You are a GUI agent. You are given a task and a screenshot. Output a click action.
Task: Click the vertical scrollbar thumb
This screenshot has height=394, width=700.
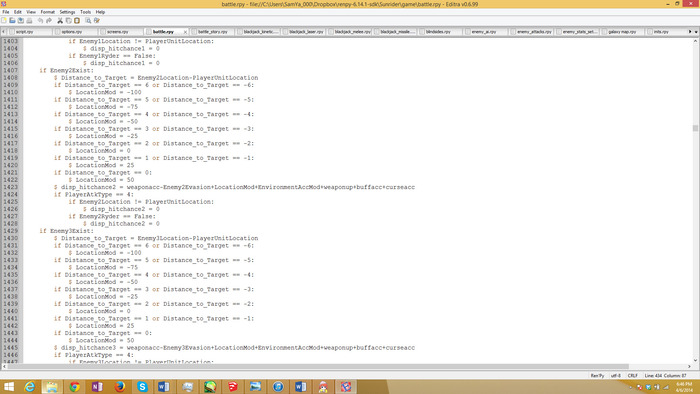(x=695, y=128)
